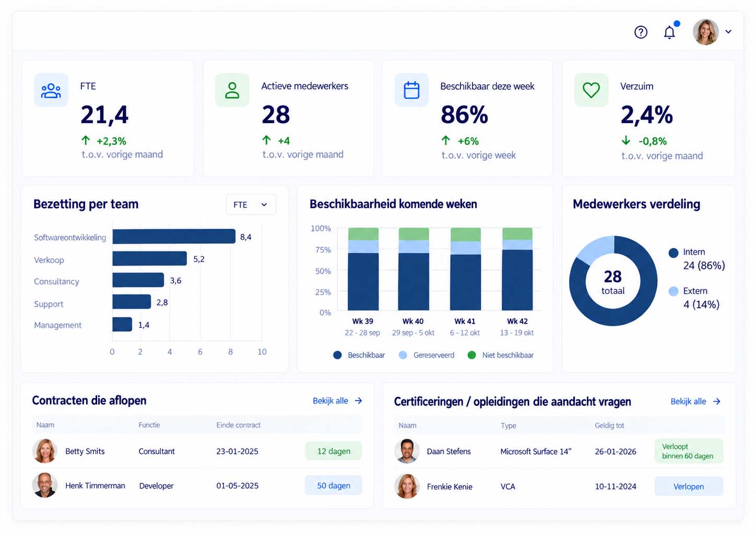756x537 pixels.
Task: Toggle the Beschikbaar legend item
Action: pos(359,355)
